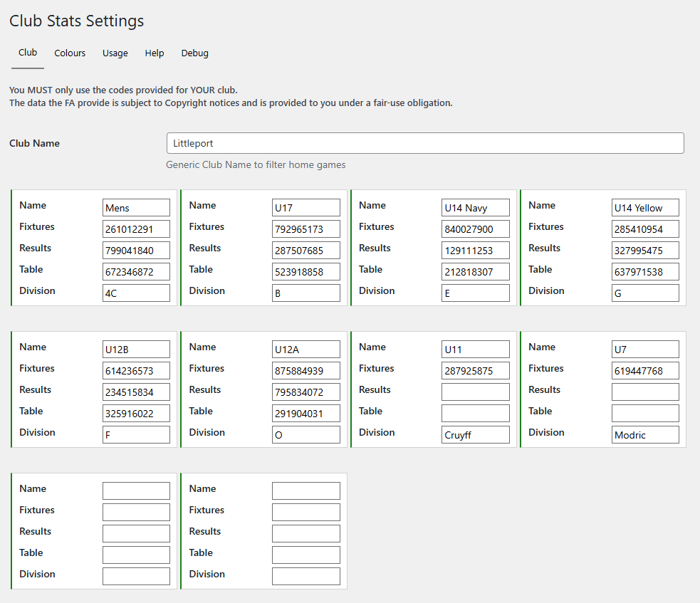Select the Help tab
This screenshot has height=603, width=700.
pyautogui.click(x=155, y=53)
